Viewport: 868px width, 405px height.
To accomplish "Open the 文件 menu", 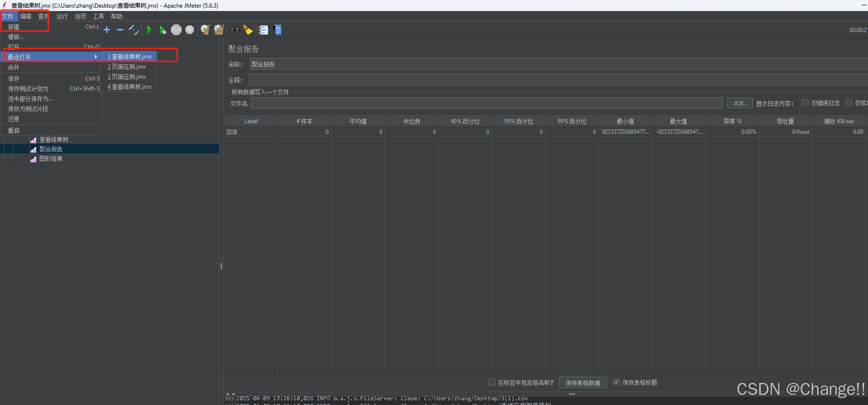I will click(x=8, y=16).
